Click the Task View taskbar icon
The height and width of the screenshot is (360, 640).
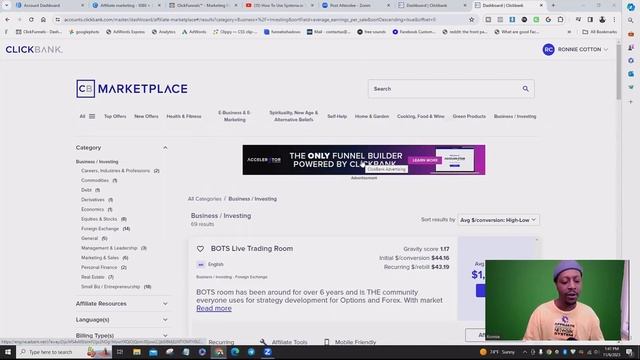[120, 352]
